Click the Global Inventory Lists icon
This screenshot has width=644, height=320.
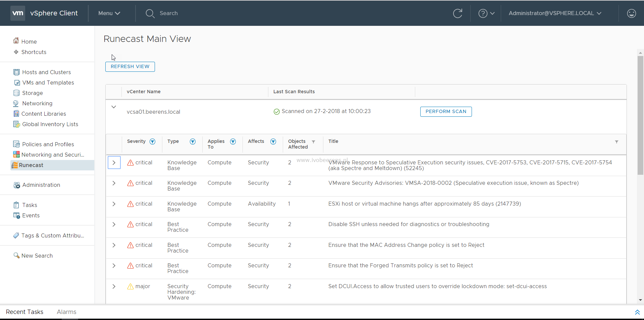point(16,124)
